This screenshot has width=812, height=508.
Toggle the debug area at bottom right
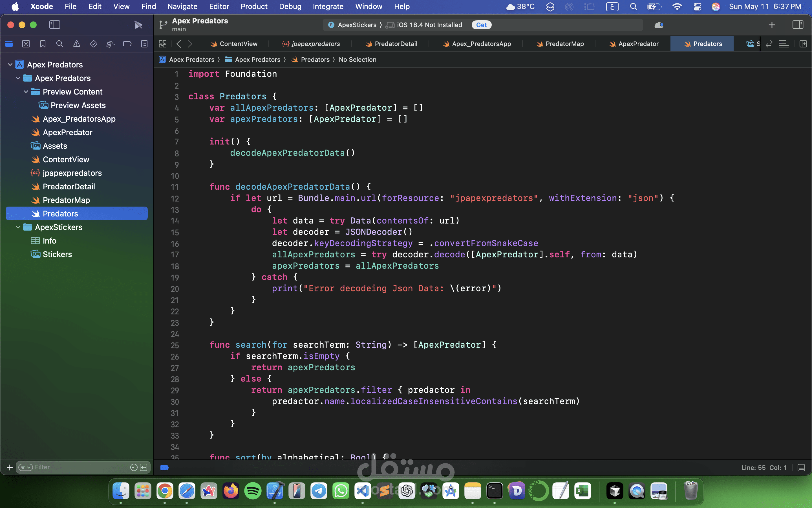[801, 468]
